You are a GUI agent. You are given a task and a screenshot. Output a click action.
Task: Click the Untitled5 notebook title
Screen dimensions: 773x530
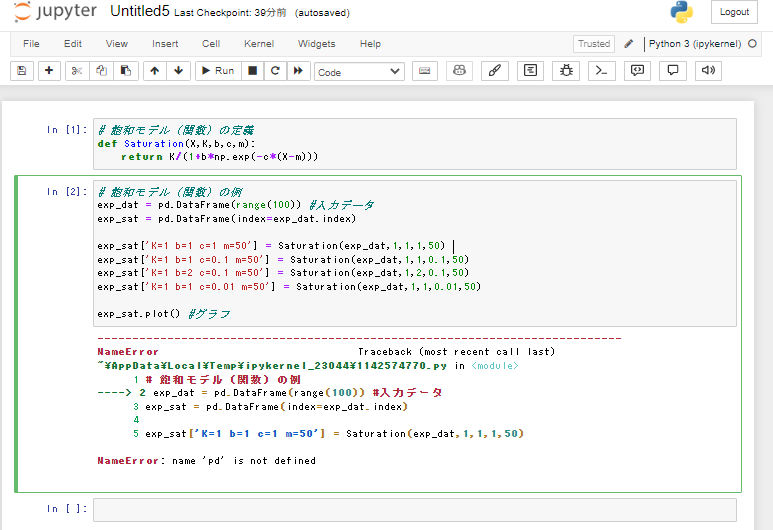point(139,12)
